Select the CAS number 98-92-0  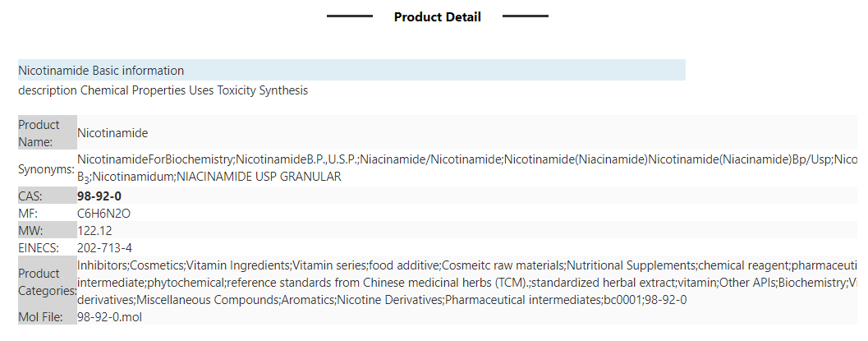pos(99,196)
